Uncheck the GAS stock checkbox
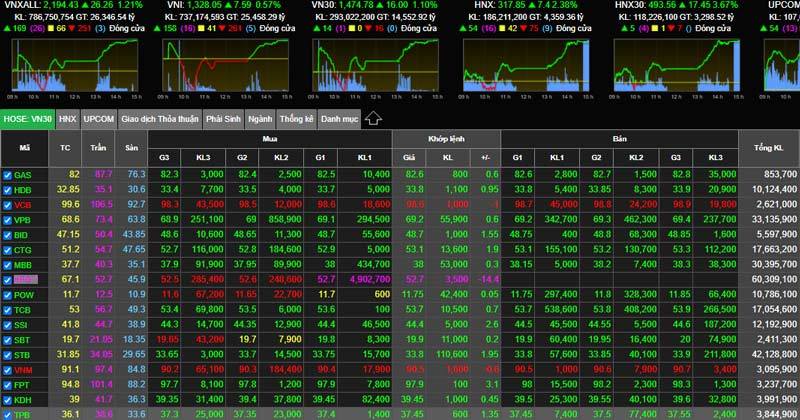800x420 pixels. point(8,175)
